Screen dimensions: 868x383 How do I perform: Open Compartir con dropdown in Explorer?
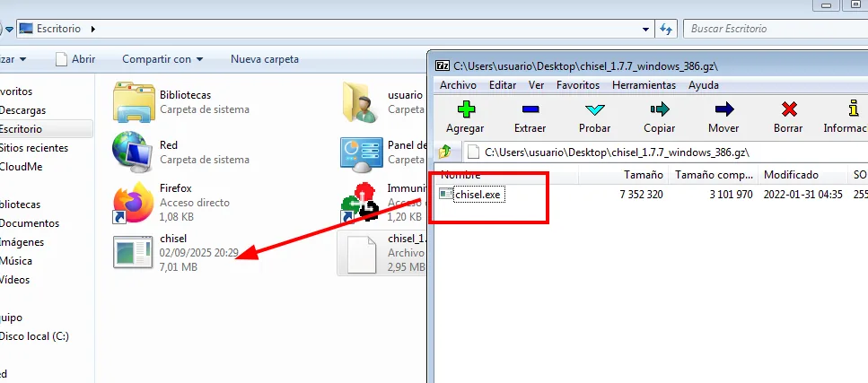coord(162,58)
